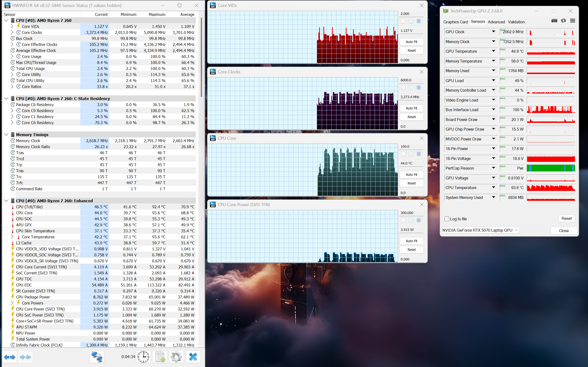Click the clock reset timer icon

pyautogui.click(x=143, y=357)
